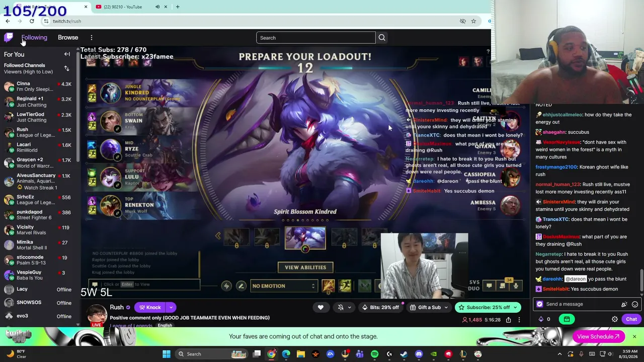The image size is (644, 362).
Task: Open Microsoft Edge from the taskbar
Action: (286, 354)
